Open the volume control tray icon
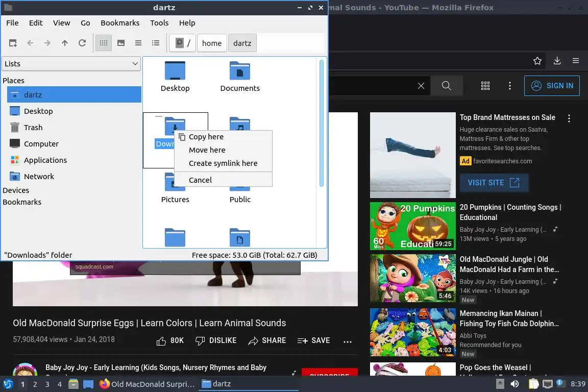The width and height of the screenshot is (588, 392). point(515,384)
